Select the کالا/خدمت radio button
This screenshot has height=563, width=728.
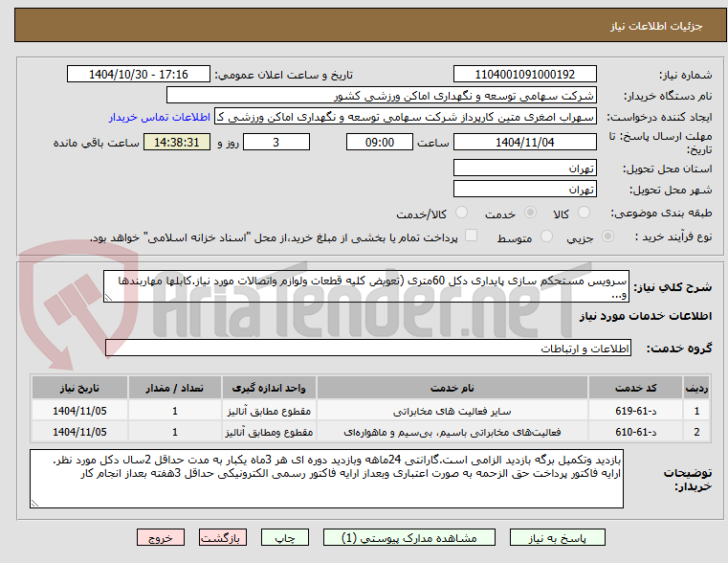pos(461,213)
